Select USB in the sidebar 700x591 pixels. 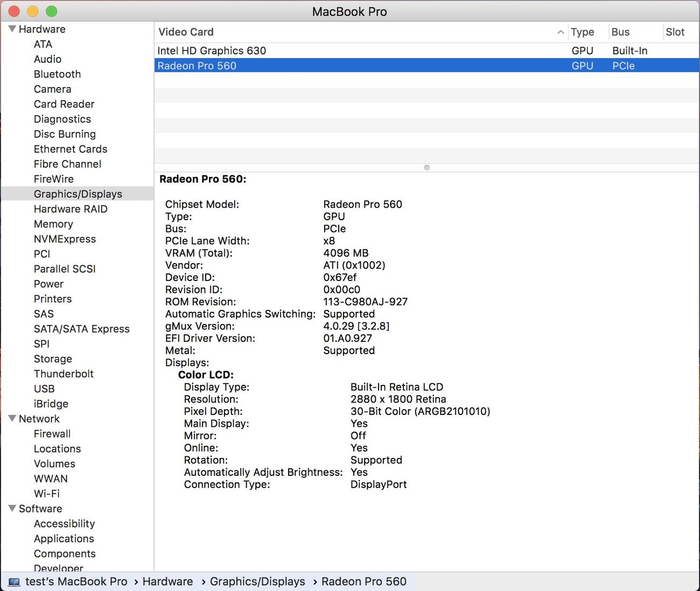coord(44,389)
